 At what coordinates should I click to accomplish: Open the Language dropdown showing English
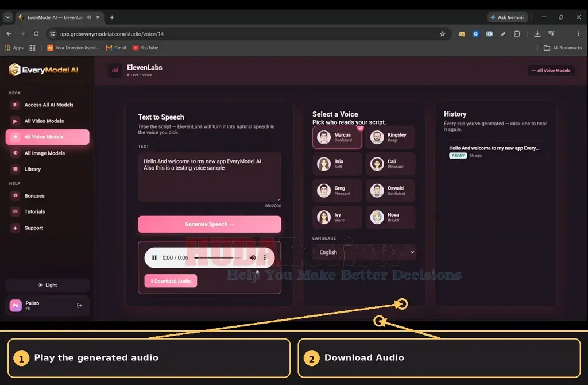tap(365, 252)
